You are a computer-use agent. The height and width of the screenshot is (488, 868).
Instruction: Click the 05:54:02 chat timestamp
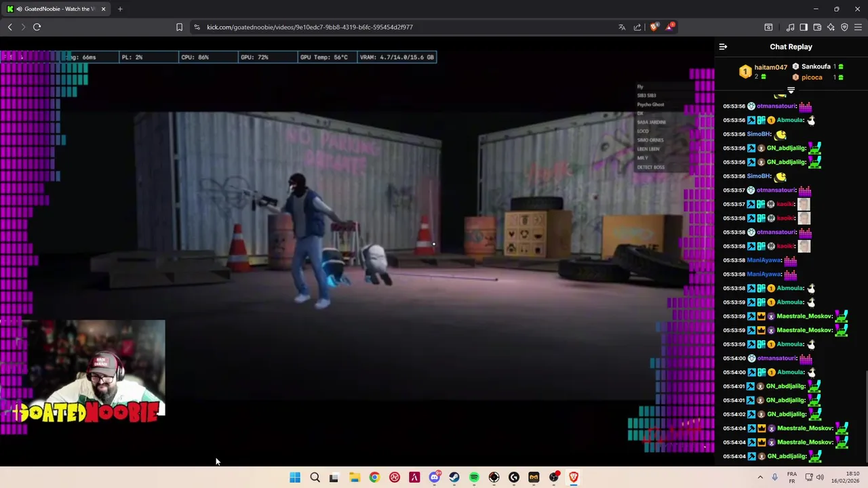click(x=734, y=415)
